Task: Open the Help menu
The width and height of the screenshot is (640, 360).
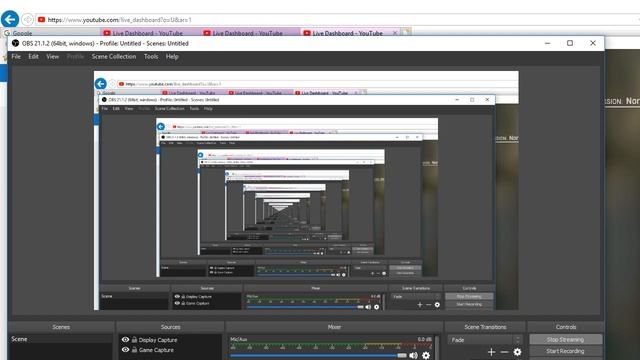Action: click(x=172, y=56)
